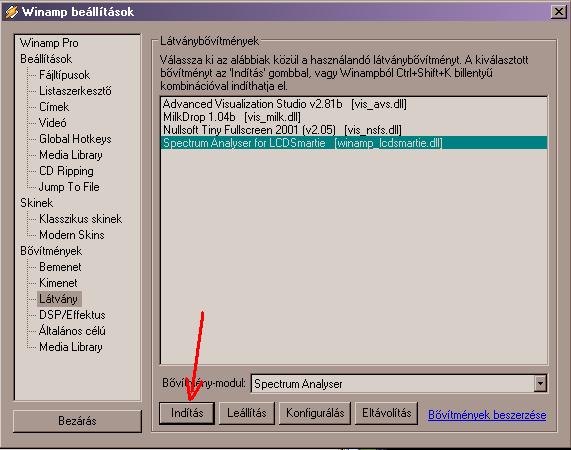The image size is (571, 450).
Task: Open the DSP/Effektus plugins page
Action: 72,315
